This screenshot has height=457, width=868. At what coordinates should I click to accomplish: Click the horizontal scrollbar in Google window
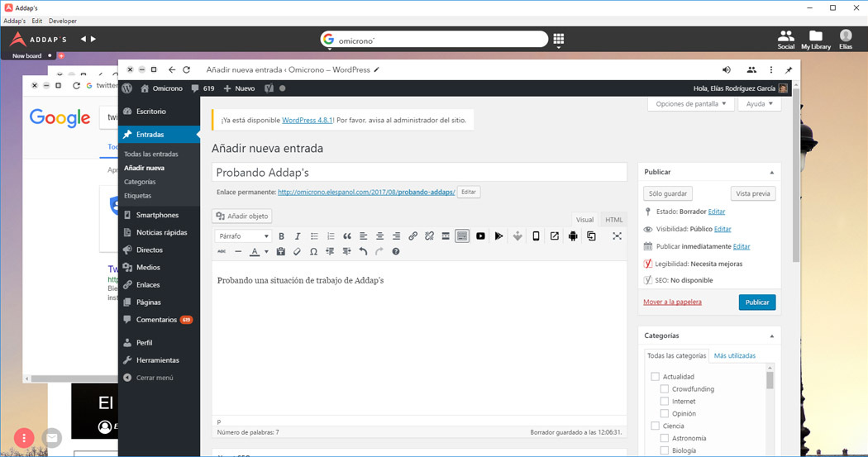coord(74,379)
